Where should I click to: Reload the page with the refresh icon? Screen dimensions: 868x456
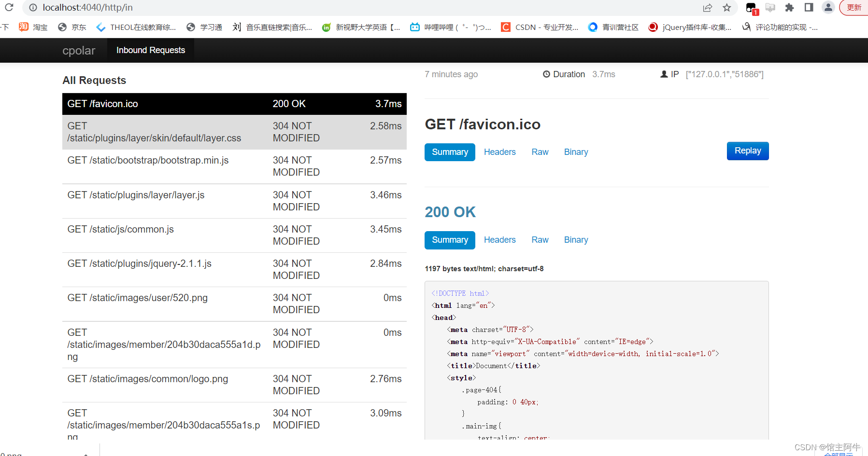click(x=9, y=7)
